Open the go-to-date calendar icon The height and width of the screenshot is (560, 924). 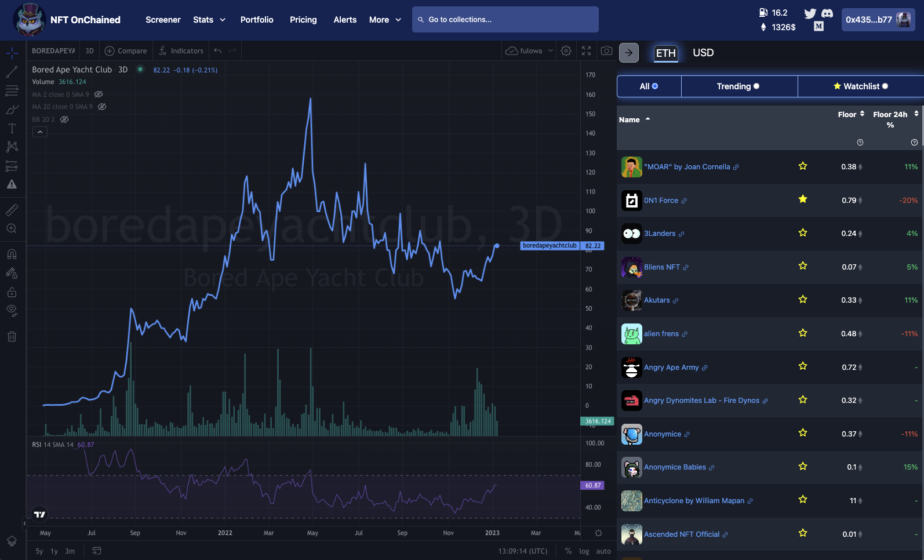click(x=97, y=551)
